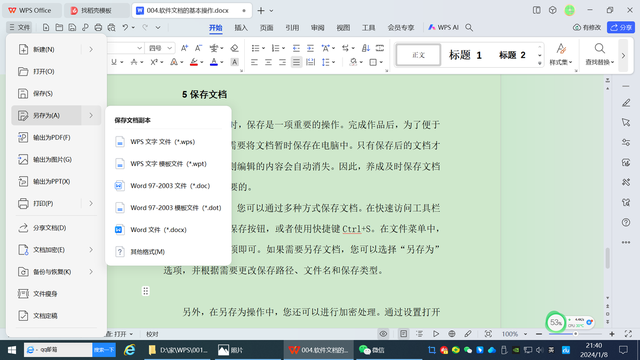
Task: Apply the font color A swatch
Action: (213, 62)
